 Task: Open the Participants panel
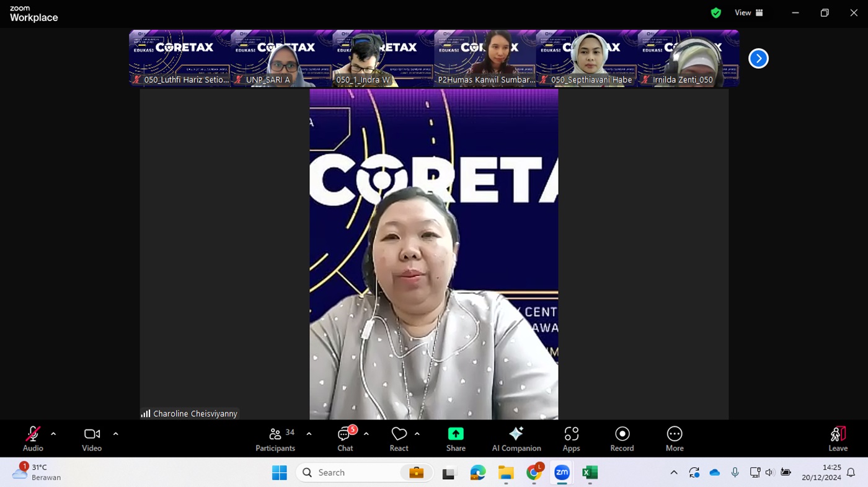click(x=275, y=439)
